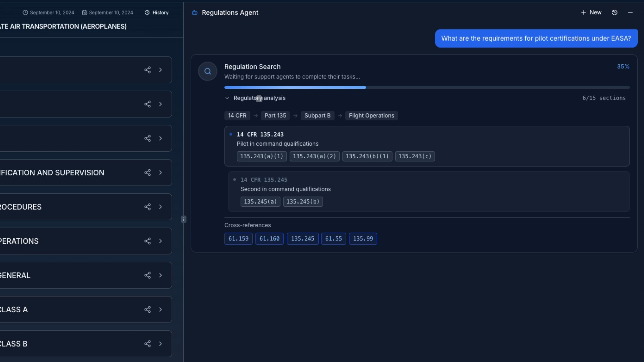Click the panel divider resize handle
Screen dimensions: 644x362
tap(183, 219)
